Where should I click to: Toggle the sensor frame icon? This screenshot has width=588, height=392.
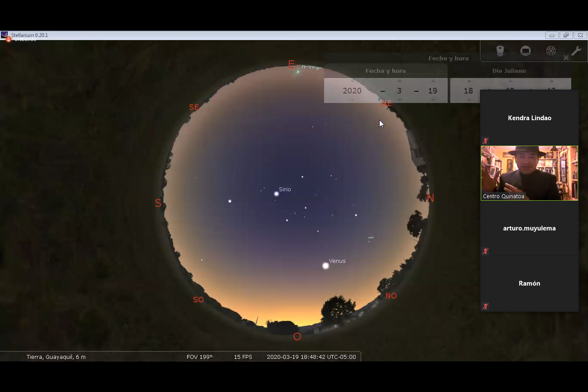525,51
